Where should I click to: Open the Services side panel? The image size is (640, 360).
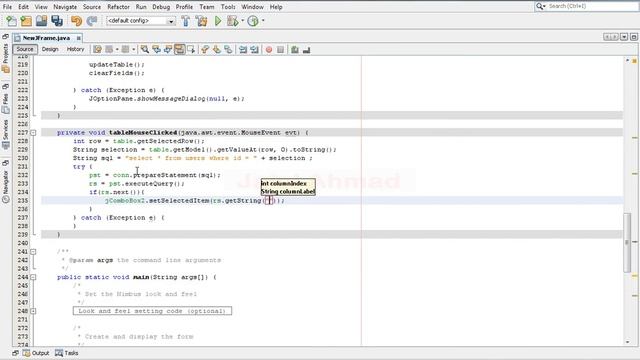point(5,135)
